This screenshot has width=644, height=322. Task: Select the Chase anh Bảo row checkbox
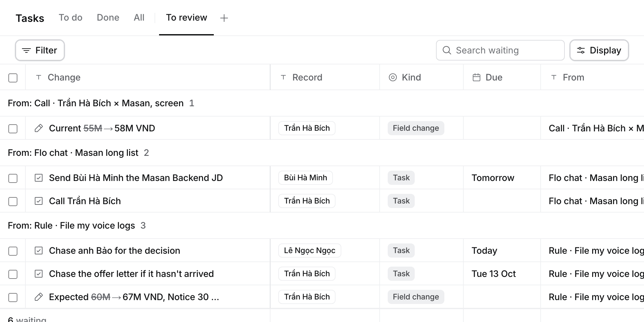click(13, 251)
